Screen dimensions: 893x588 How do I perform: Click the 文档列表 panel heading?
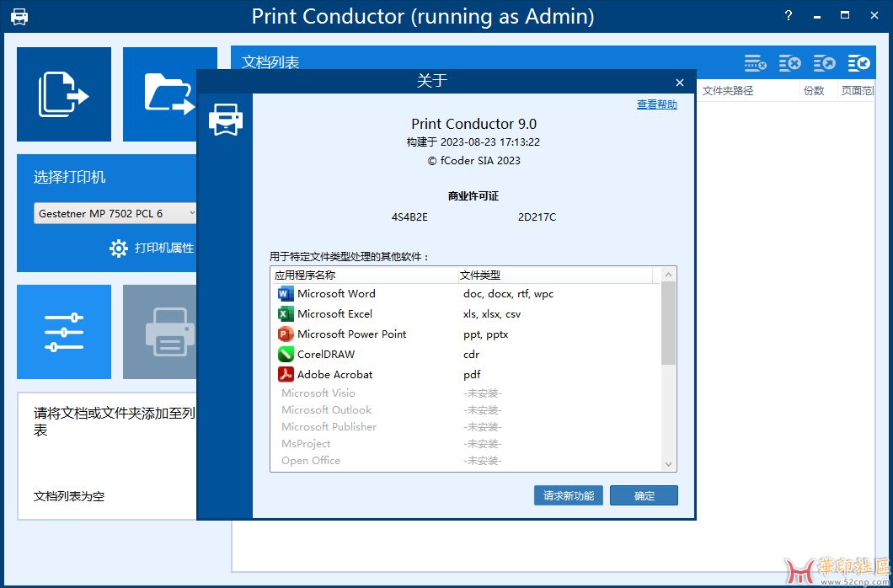click(x=270, y=62)
